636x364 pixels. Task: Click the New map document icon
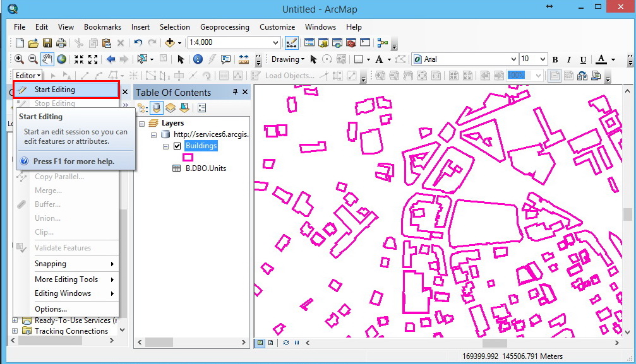click(x=20, y=42)
